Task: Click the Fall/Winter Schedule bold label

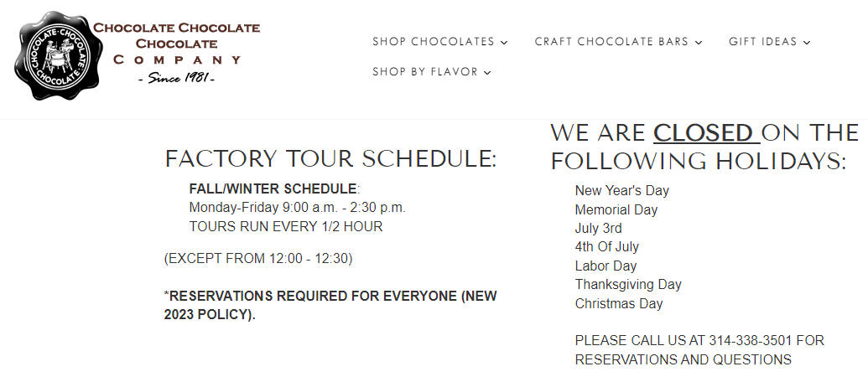Action: pyautogui.click(x=274, y=189)
